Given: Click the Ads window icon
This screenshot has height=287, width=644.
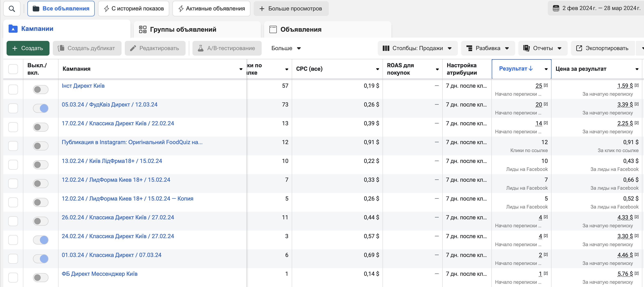Looking at the screenshot, I should pyautogui.click(x=273, y=29).
